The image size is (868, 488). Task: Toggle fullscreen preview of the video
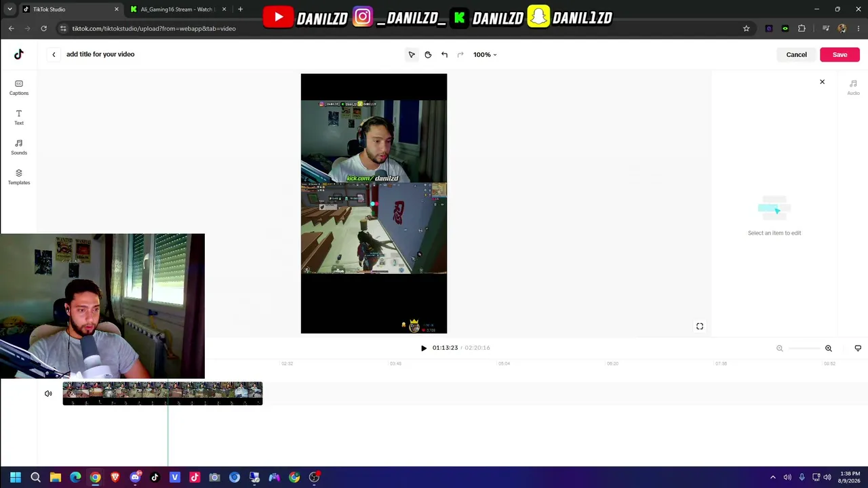pyautogui.click(x=700, y=326)
